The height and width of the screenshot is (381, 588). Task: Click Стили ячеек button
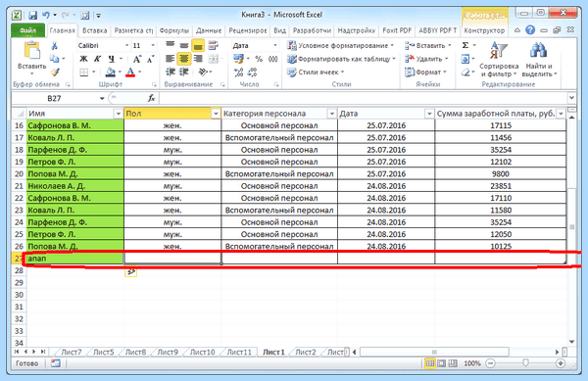pos(316,71)
